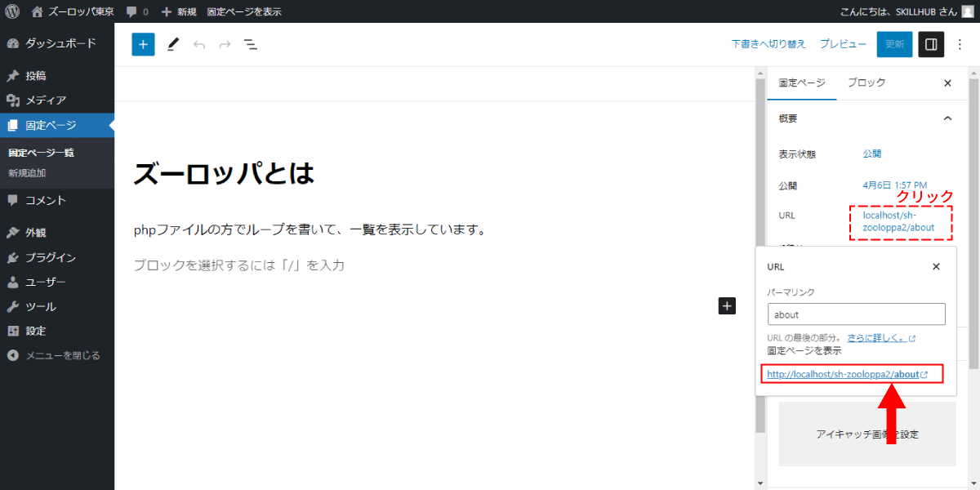This screenshot has height=490, width=980.
Task: Open ズーロッパ東京 site home link
Action: pyautogui.click(x=73, y=11)
